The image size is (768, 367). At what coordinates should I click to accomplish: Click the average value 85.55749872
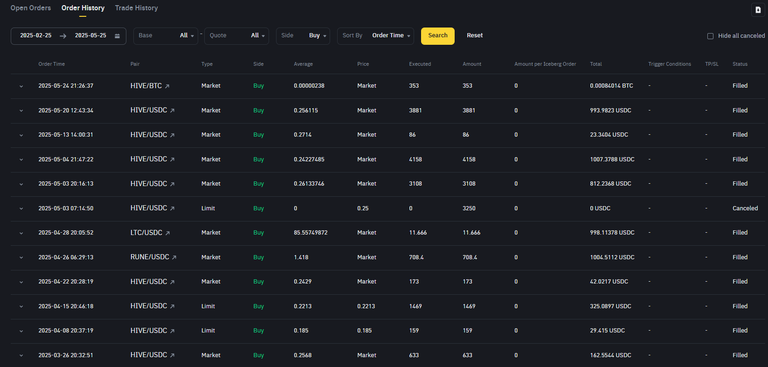point(311,233)
